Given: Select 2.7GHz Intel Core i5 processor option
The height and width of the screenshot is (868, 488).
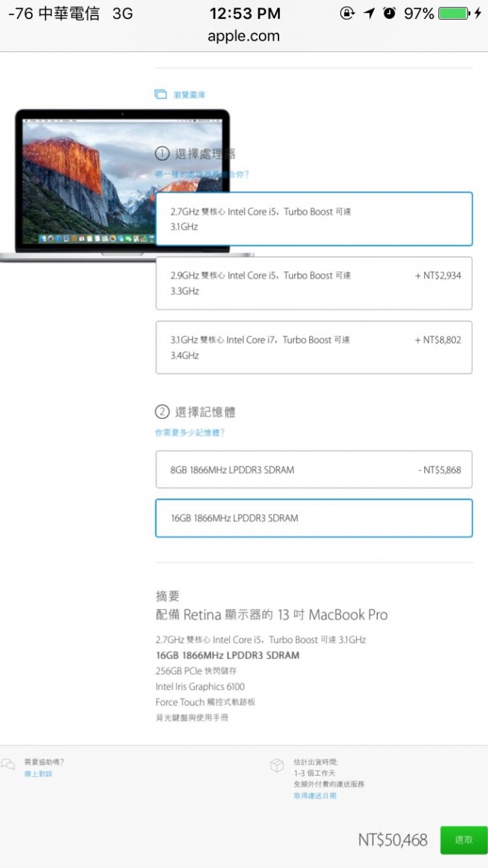Looking at the screenshot, I should click(x=314, y=219).
